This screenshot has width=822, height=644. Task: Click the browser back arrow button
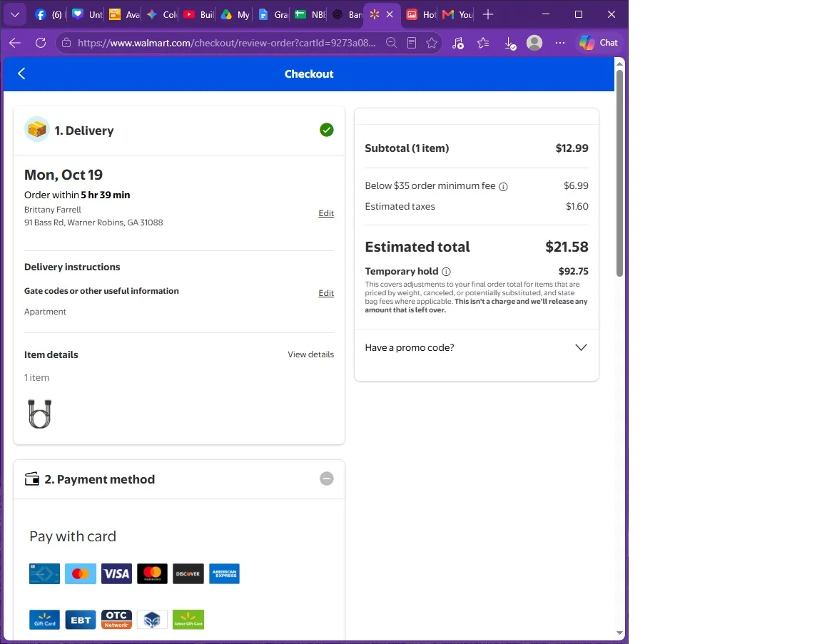click(15, 43)
